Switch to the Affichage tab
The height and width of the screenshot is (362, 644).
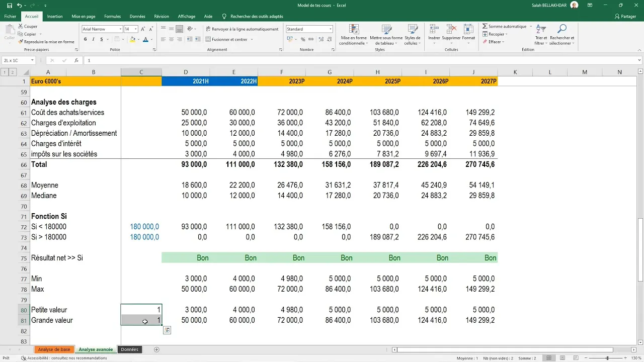pyautogui.click(x=187, y=16)
